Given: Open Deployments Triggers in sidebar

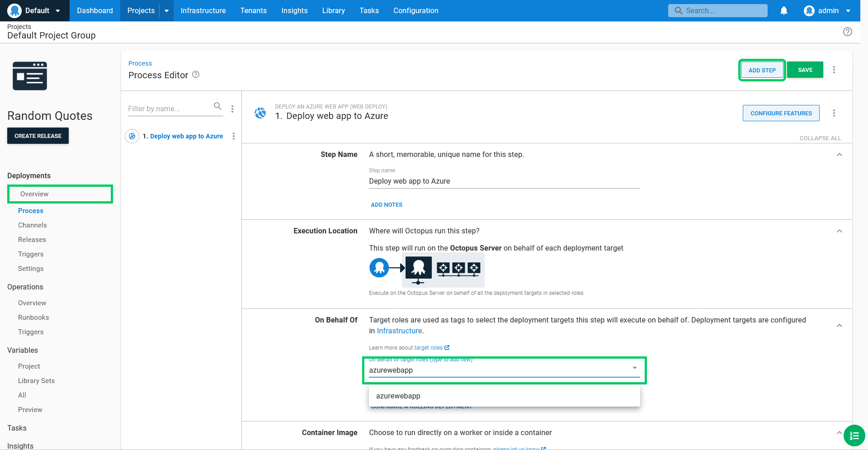Looking at the screenshot, I should coord(31,254).
